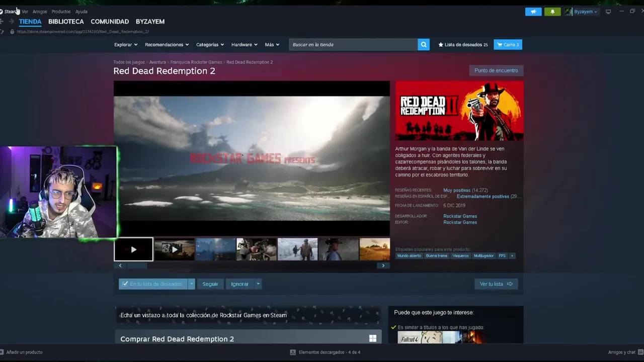644x362 pixels.
Task: Open the Hardware dropdown menu
Action: click(244, 45)
